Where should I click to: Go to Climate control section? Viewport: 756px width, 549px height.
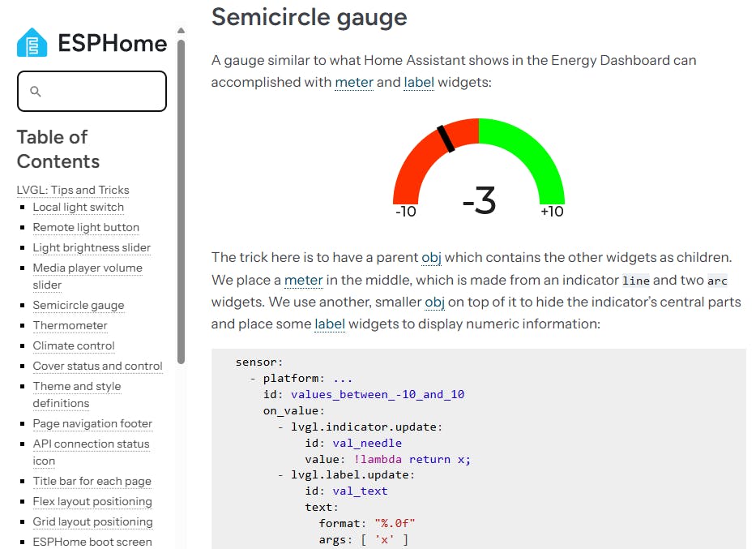[74, 345]
